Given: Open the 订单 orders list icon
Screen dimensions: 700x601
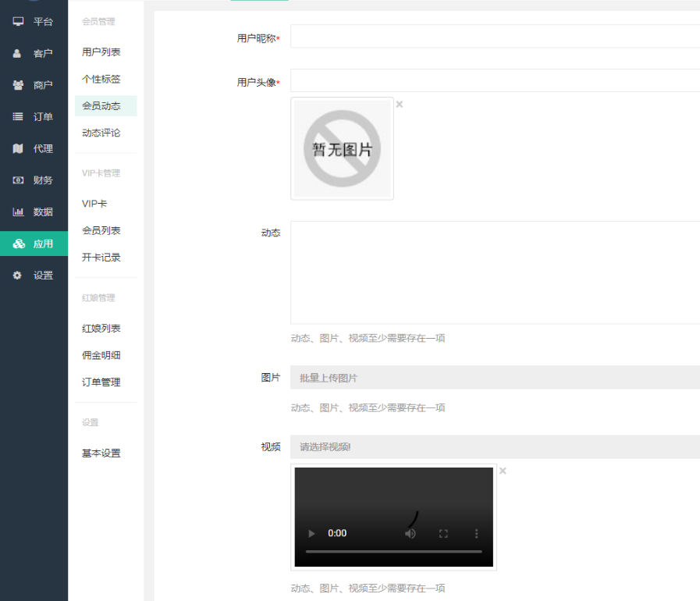Looking at the screenshot, I should (18, 116).
